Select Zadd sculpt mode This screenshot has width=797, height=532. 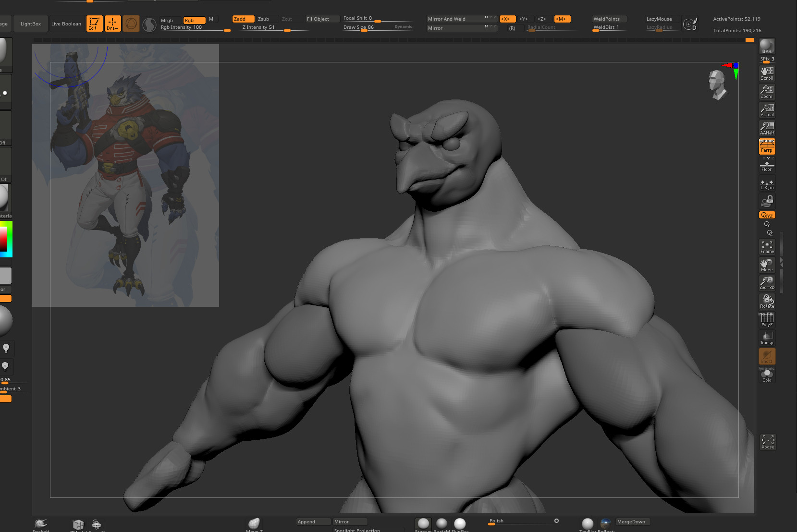click(x=243, y=19)
